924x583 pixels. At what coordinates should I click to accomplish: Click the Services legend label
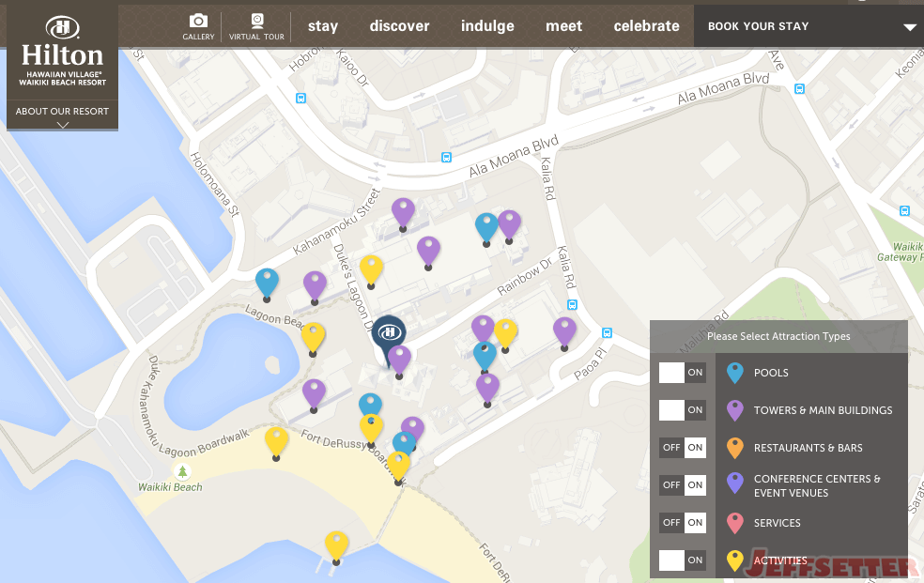pyautogui.click(x=778, y=523)
